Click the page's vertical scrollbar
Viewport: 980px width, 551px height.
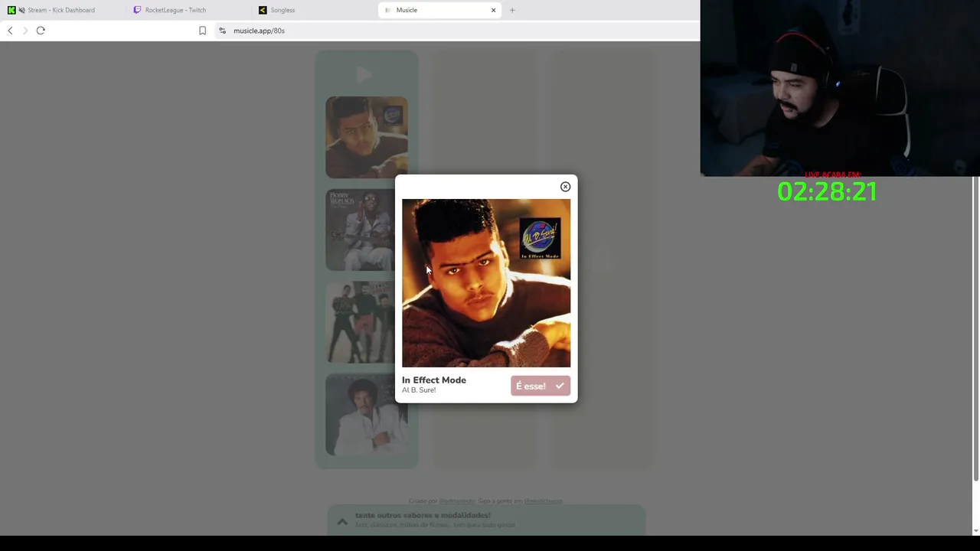pos(975,329)
